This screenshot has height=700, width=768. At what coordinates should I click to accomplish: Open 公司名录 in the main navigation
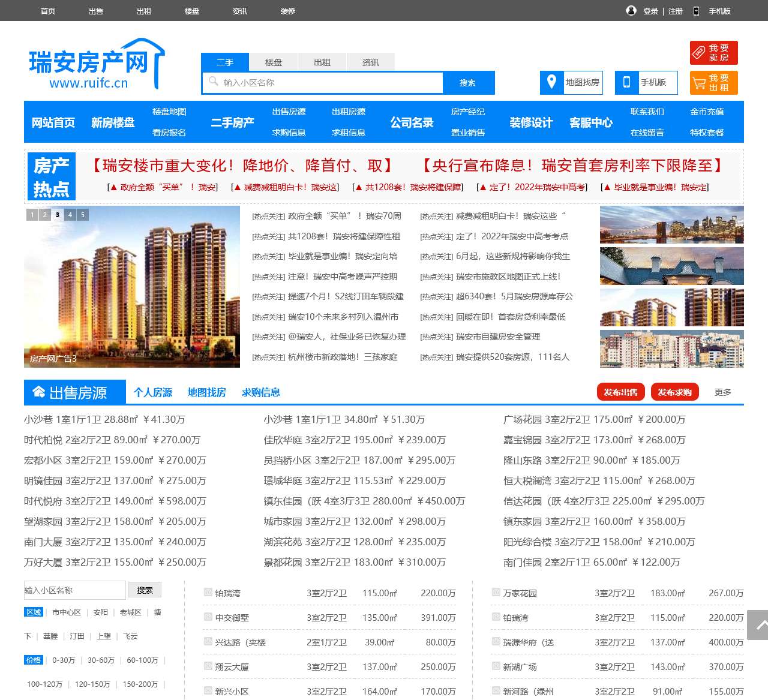412,122
